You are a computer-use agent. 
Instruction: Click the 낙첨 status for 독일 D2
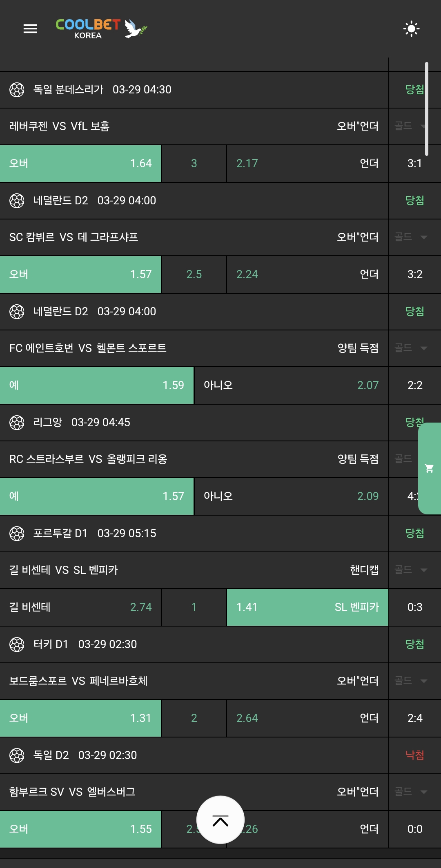tap(414, 755)
